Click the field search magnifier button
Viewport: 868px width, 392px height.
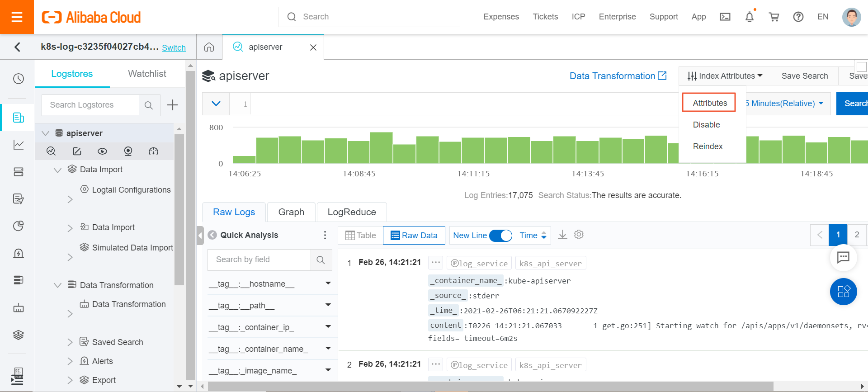click(x=321, y=260)
